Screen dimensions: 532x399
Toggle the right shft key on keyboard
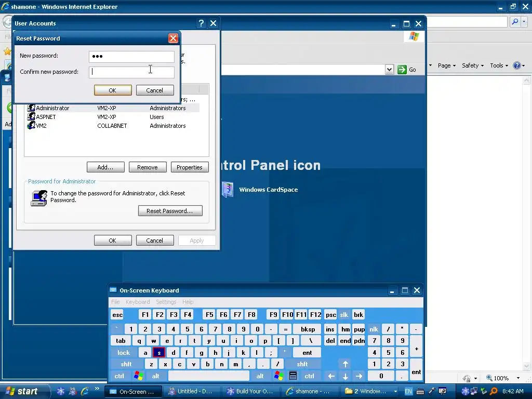tap(302, 364)
